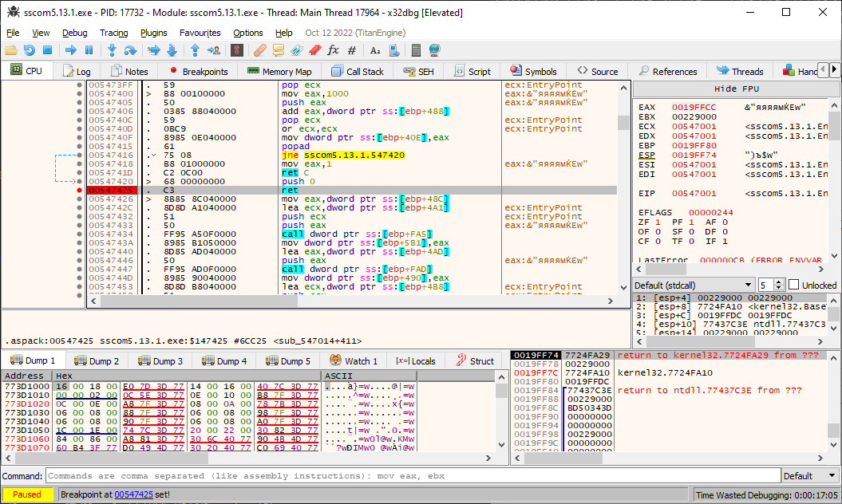Screen dimensions: 842x504
Task: Click the Restart program toolbar icon
Action: point(30,50)
